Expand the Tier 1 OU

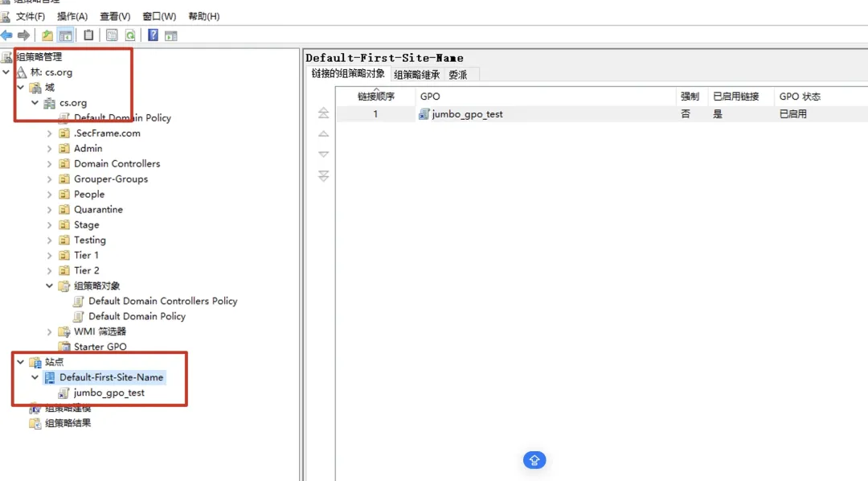coord(49,256)
